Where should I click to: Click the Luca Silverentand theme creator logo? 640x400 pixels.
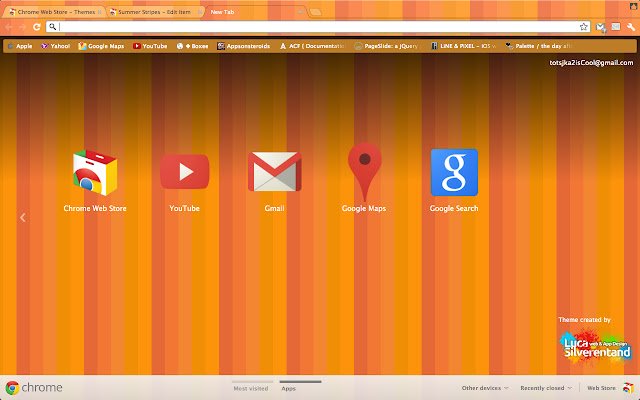pyautogui.click(x=596, y=348)
